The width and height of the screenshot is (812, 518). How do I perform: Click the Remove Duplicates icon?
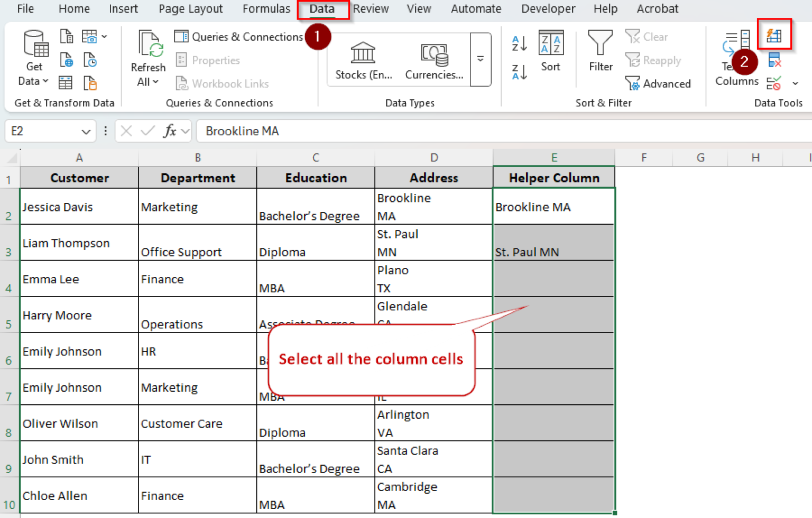pyautogui.click(x=776, y=60)
